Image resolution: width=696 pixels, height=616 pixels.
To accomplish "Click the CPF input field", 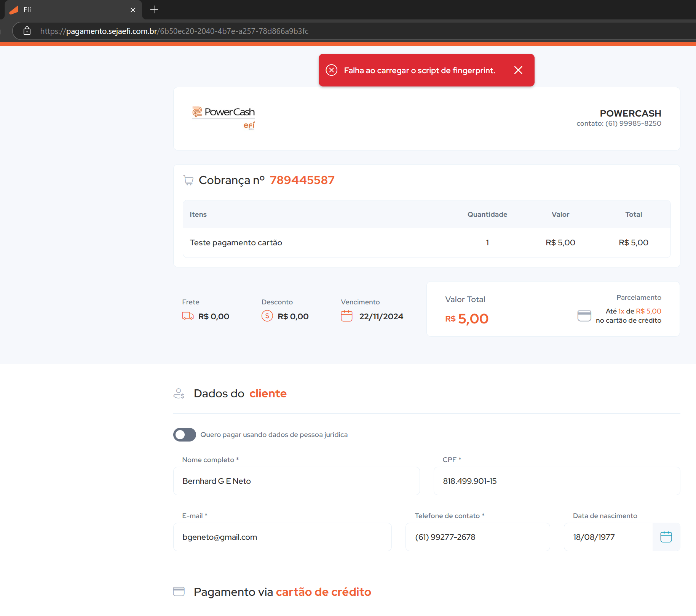I will pos(557,481).
